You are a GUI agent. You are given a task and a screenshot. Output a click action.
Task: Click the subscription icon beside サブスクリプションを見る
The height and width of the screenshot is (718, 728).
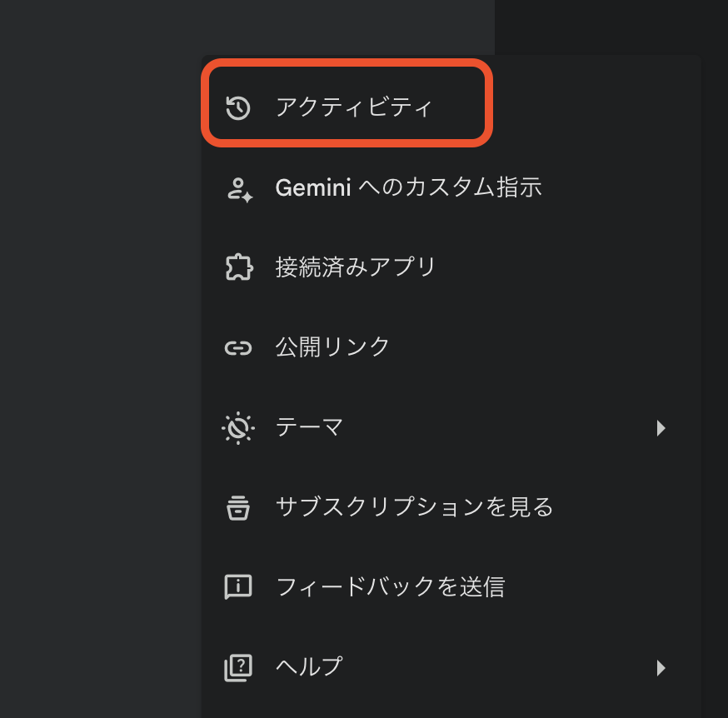(x=238, y=507)
